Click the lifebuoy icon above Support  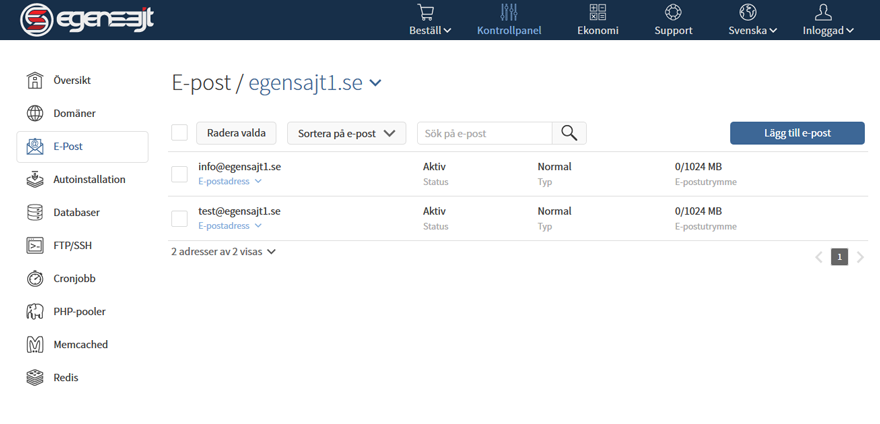[673, 12]
